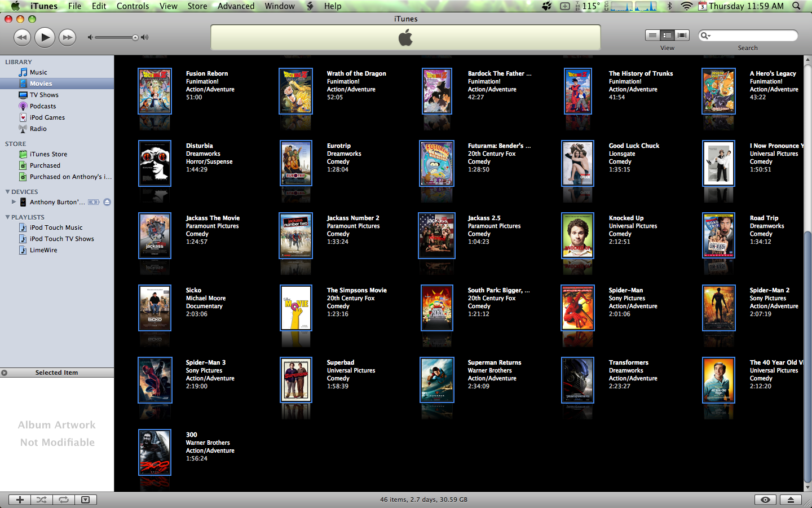Image resolution: width=812 pixels, height=508 pixels.
Task: Select the Disturbia movie poster
Action: click(155, 163)
